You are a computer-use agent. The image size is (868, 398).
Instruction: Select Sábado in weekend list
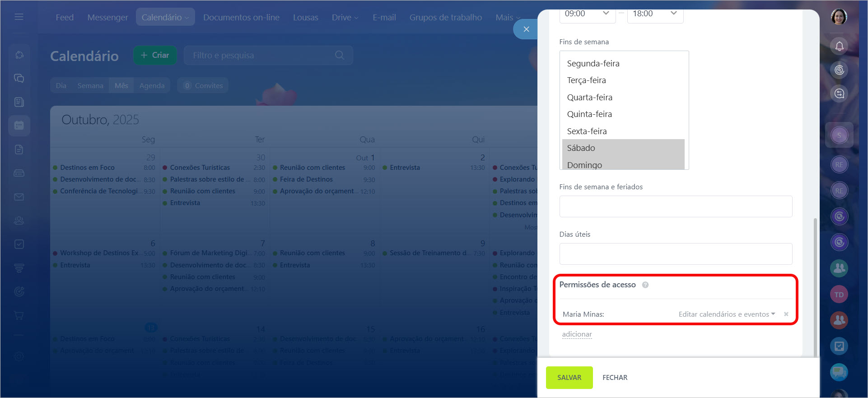point(623,148)
